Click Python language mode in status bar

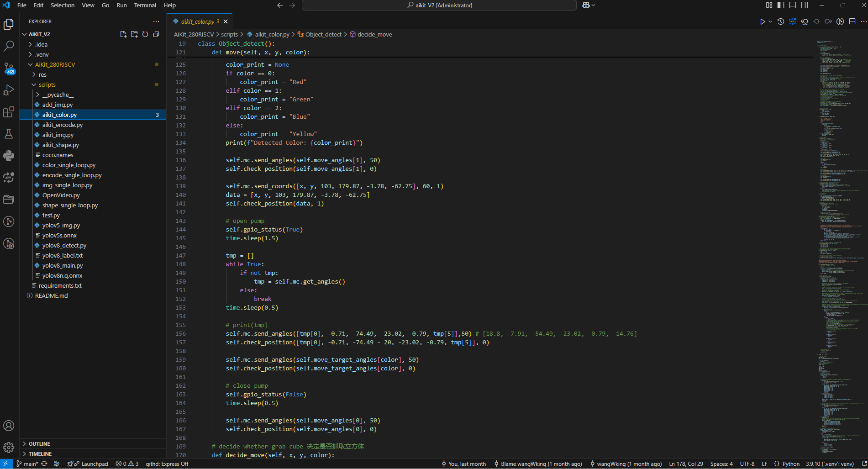pos(791,464)
